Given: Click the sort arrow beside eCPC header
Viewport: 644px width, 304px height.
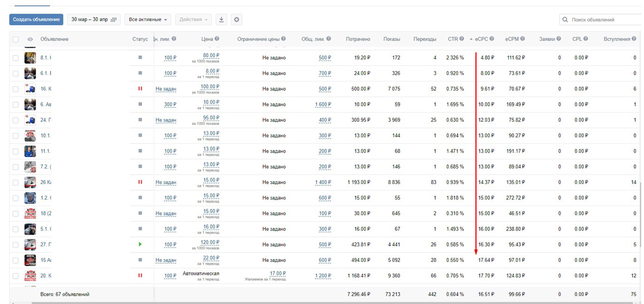Looking at the screenshot, I should 471,39.
